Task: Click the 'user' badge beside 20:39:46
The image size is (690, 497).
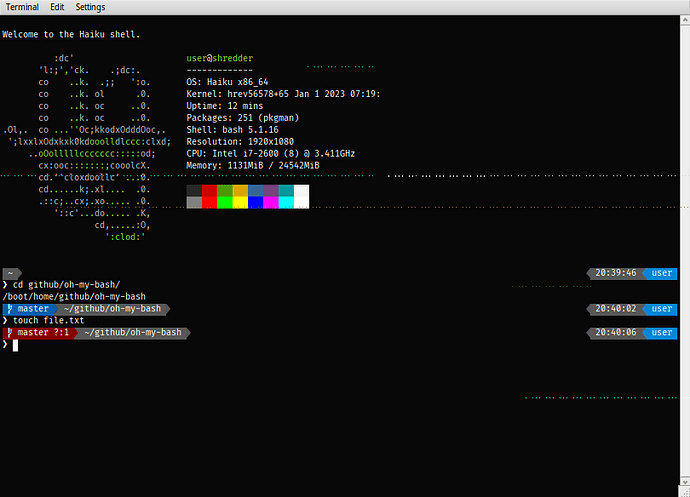Action: pos(661,273)
